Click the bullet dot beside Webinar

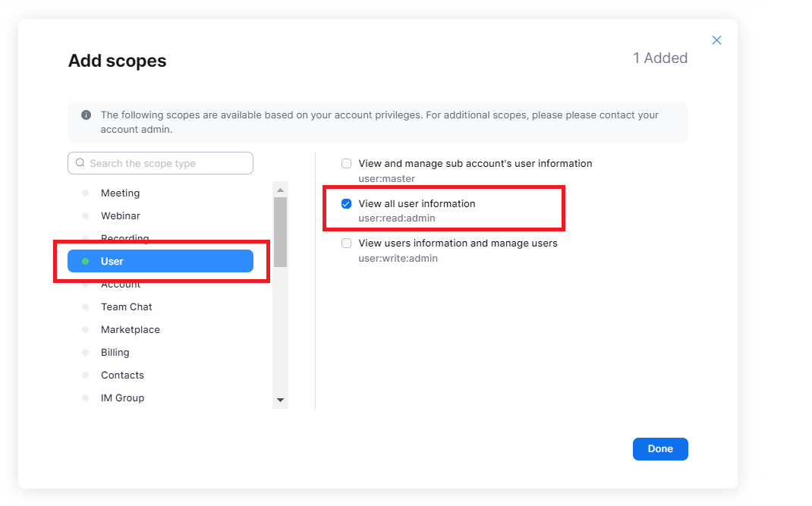pyautogui.click(x=86, y=216)
